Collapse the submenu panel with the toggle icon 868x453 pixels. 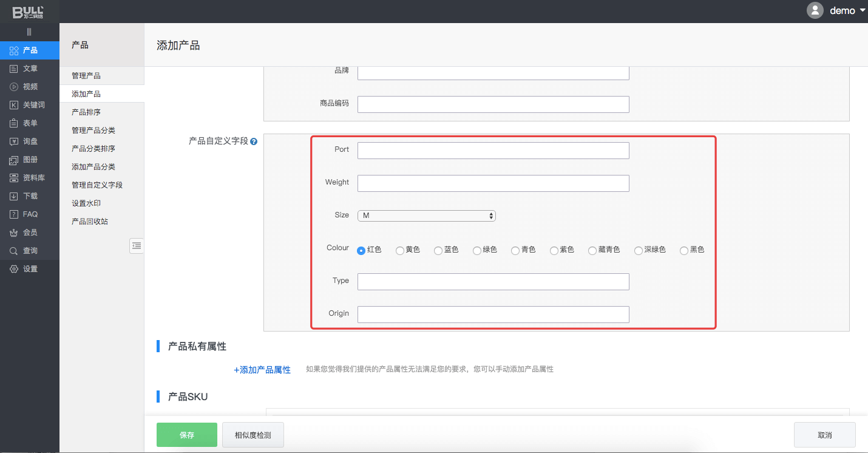click(x=137, y=245)
